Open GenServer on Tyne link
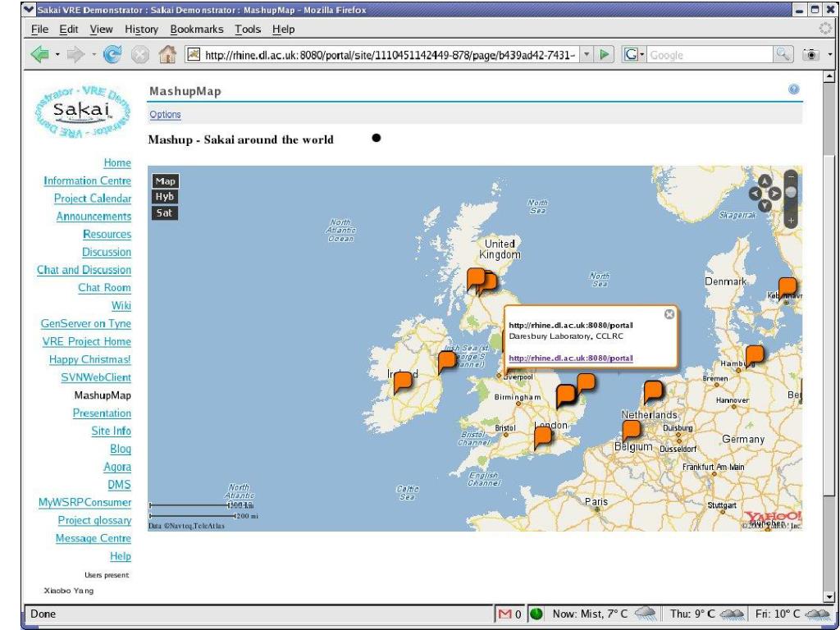Screen dimensions: 840x630 click(85, 323)
